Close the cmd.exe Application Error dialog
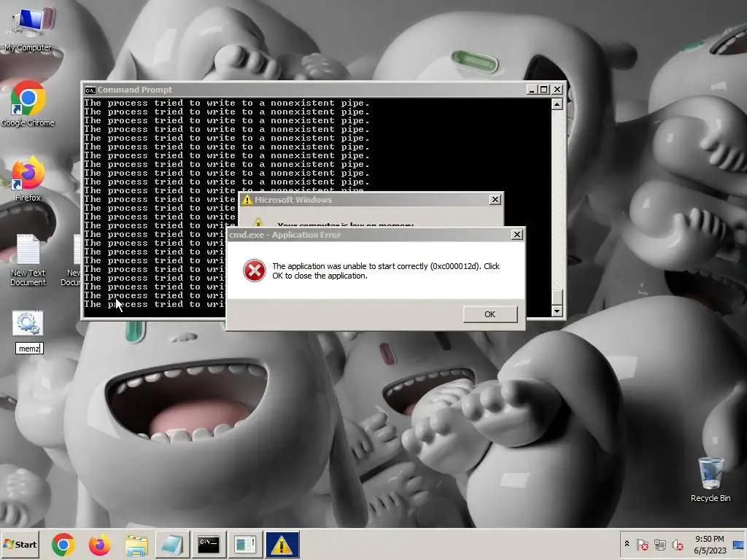 pyautogui.click(x=517, y=235)
